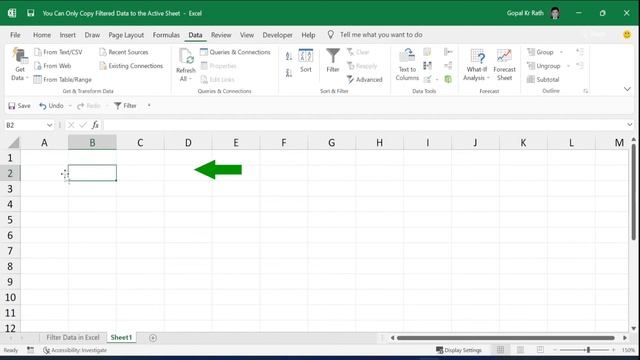Import data From Text/CSV

58,52
